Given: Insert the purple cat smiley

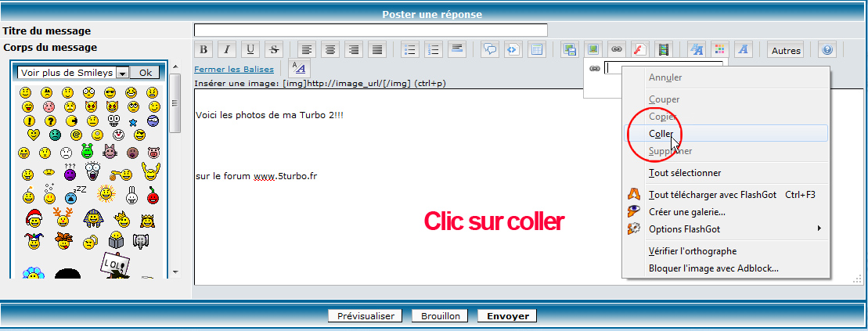Looking at the screenshot, I should pyautogui.click(x=110, y=151).
